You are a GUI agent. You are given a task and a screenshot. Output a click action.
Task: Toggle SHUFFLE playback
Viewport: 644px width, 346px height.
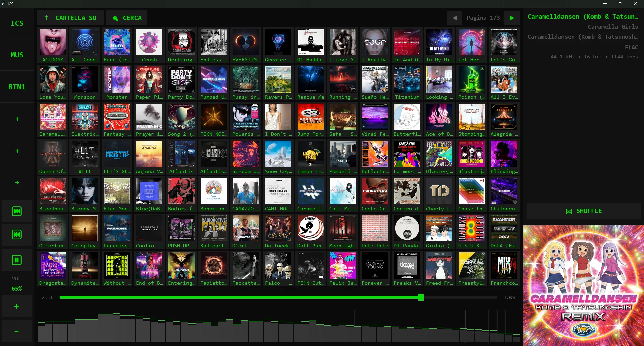tap(584, 211)
